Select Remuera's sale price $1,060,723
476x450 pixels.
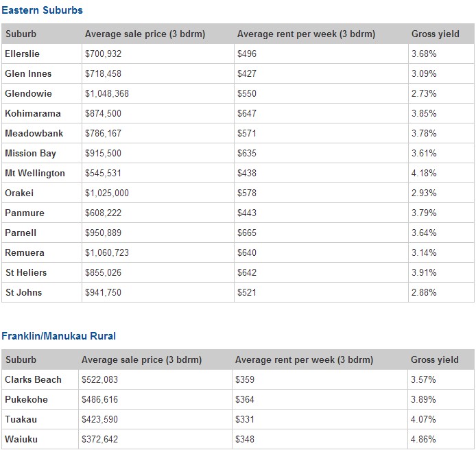coord(106,252)
